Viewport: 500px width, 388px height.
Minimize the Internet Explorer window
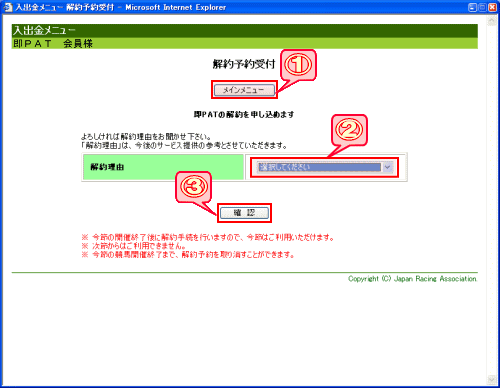pos(472,7)
